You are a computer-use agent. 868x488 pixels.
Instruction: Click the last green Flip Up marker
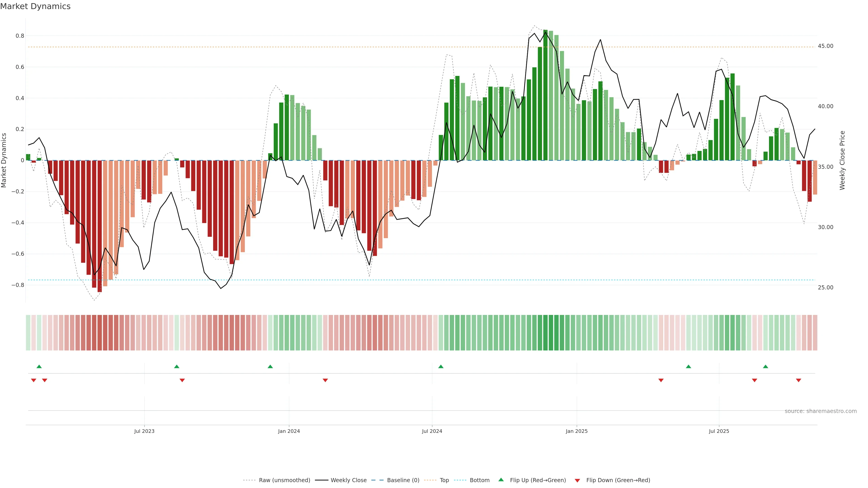[x=765, y=366]
